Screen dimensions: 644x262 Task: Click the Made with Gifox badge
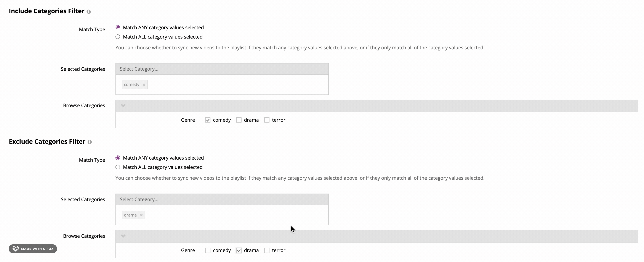coord(33,249)
